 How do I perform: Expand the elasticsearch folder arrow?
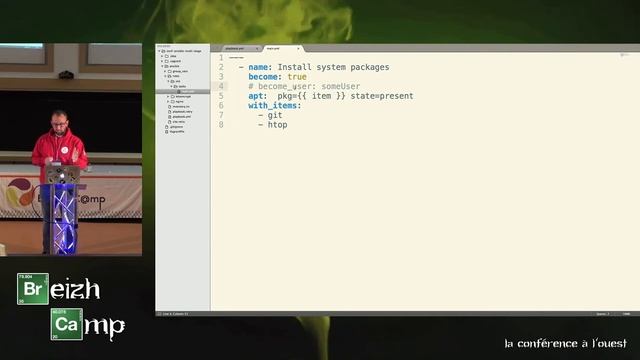(x=168, y=96)
